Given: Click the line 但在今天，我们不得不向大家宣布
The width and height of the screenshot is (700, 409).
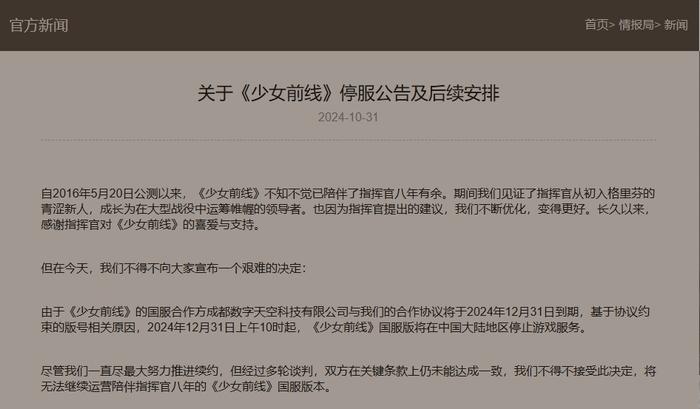Looking at the screenshot, I should coord(174,268).
